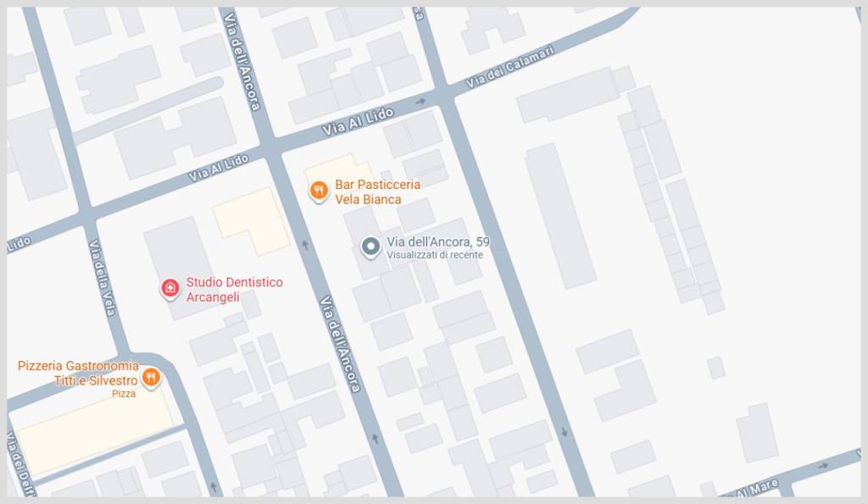Select the Via dell'Ancora, 59 address text
This screenshot has width=868, height=504.
(x=438, y=241)
